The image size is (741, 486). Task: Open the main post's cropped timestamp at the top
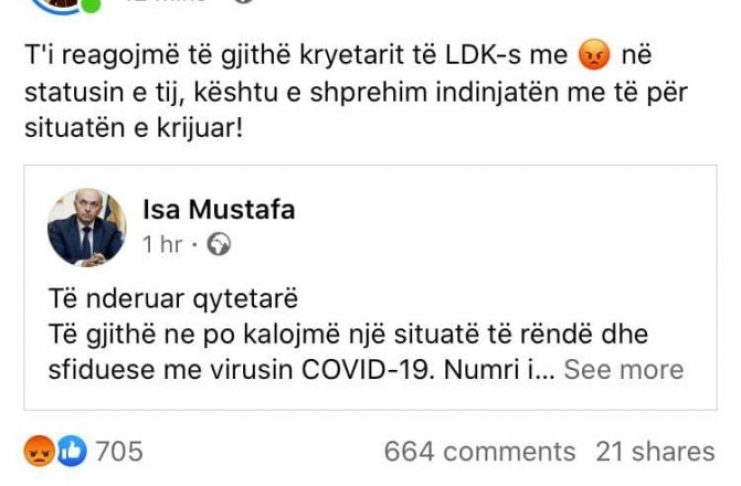click(165, 3)
